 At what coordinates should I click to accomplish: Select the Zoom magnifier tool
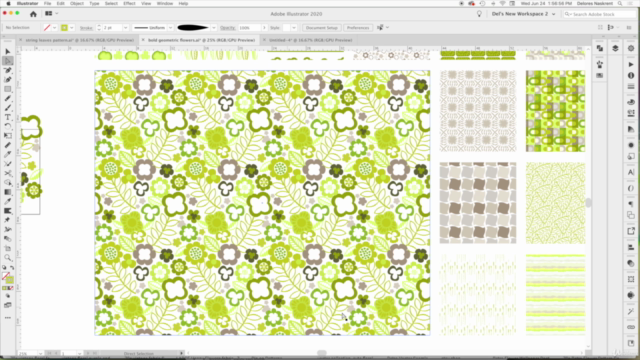click(8, 258)
